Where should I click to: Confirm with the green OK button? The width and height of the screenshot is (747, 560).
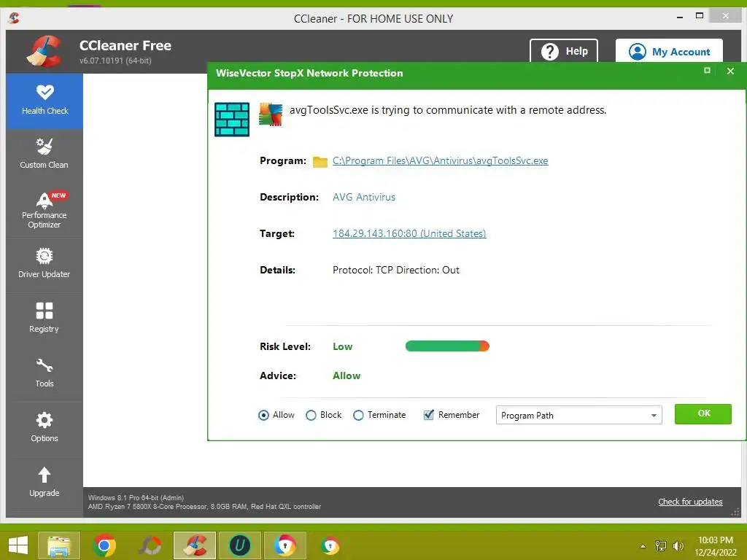click(703, 414)
